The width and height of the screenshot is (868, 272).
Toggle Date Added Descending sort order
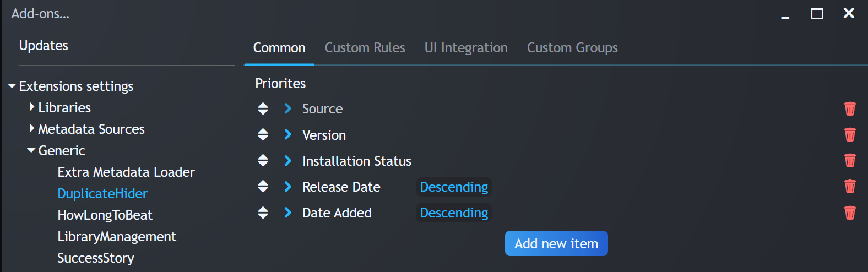[454, 213]
